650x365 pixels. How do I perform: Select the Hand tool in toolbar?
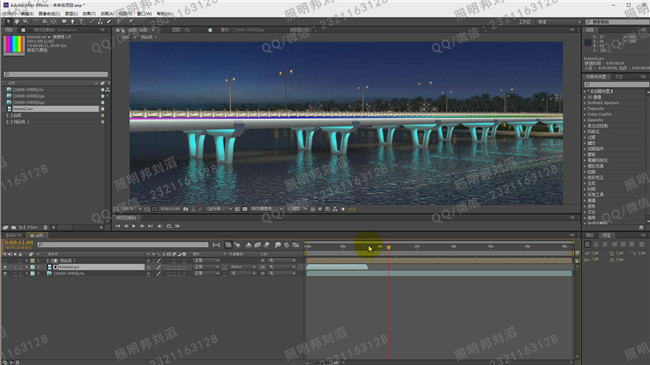pyautogui.click(x=17, y=22)
